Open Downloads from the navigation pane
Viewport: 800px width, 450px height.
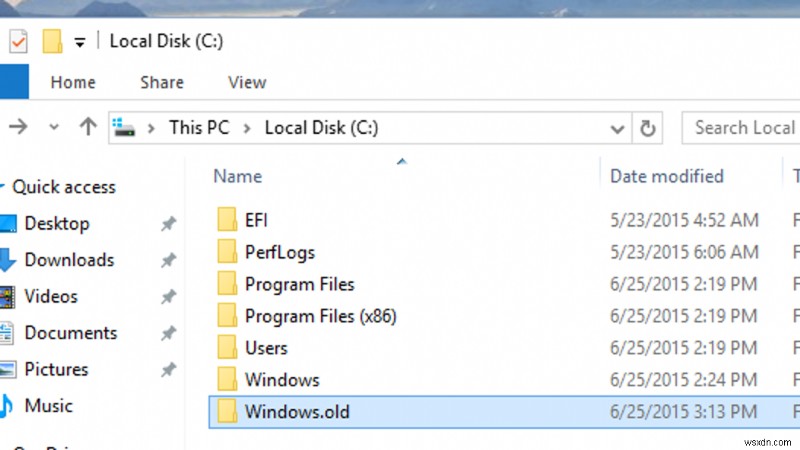point(69,260)
